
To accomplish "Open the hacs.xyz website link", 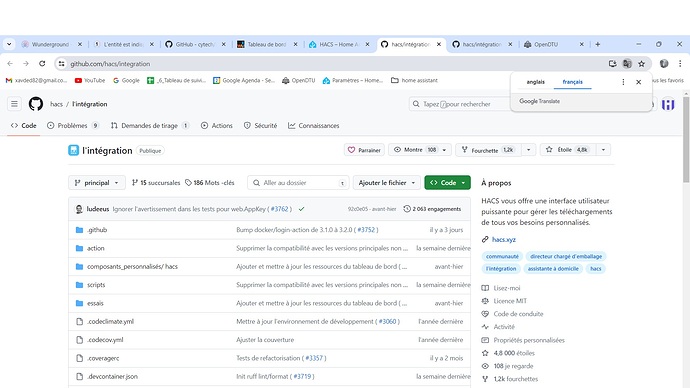I will click(503, 240).
